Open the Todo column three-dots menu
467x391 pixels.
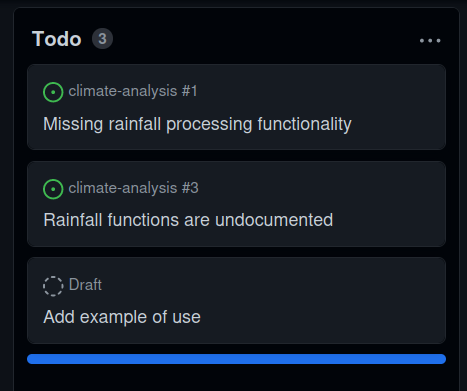[430, 41]
